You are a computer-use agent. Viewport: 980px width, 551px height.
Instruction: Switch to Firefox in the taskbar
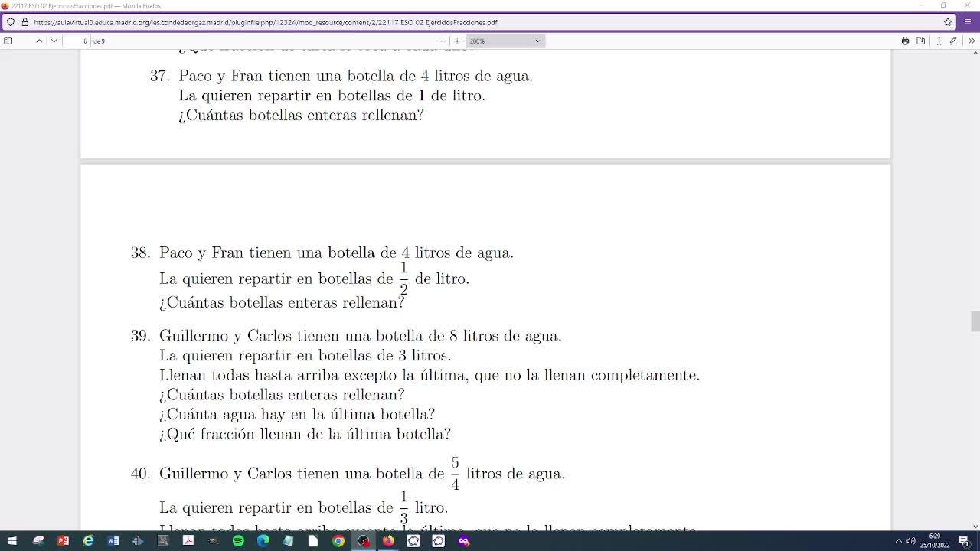click(x=388, y=541)
